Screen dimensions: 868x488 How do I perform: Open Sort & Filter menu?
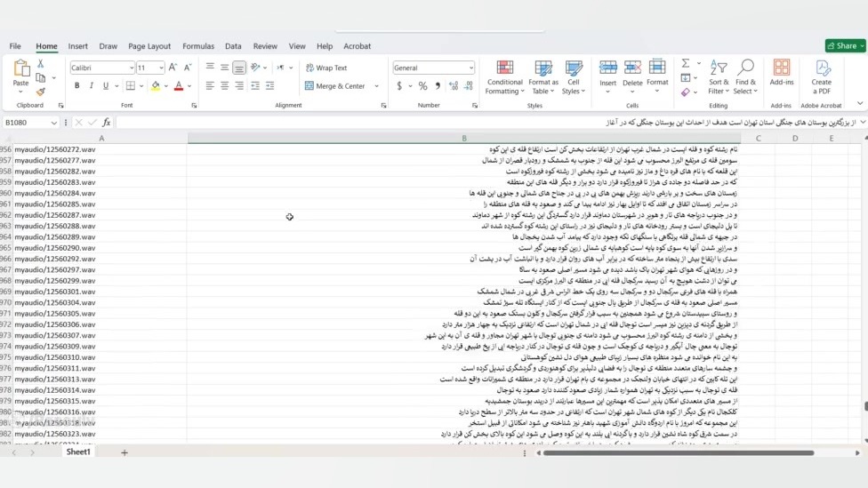719,77
